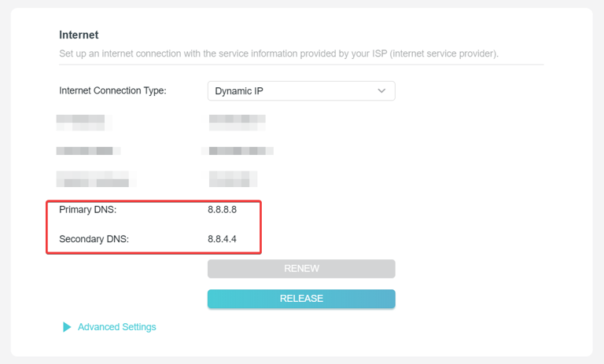Click the divider line under the description
The height and width of the screenshot is (364, 604).
301,64
